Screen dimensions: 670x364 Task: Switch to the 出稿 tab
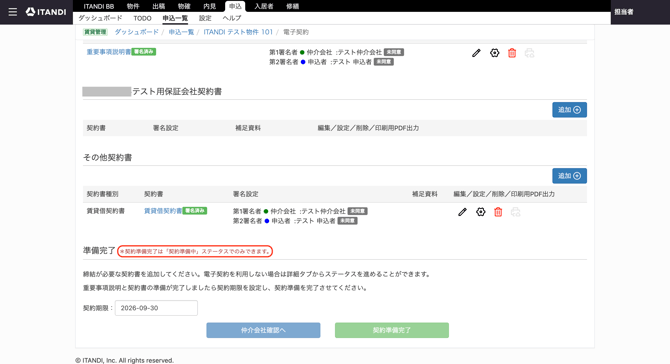pos(159,6)
